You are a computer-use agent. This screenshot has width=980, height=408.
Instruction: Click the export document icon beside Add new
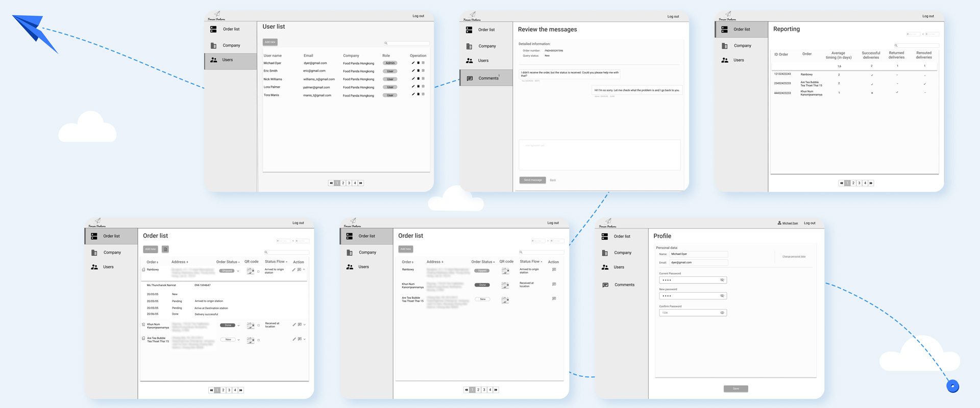pyautogui.click(x=165, y=249)
